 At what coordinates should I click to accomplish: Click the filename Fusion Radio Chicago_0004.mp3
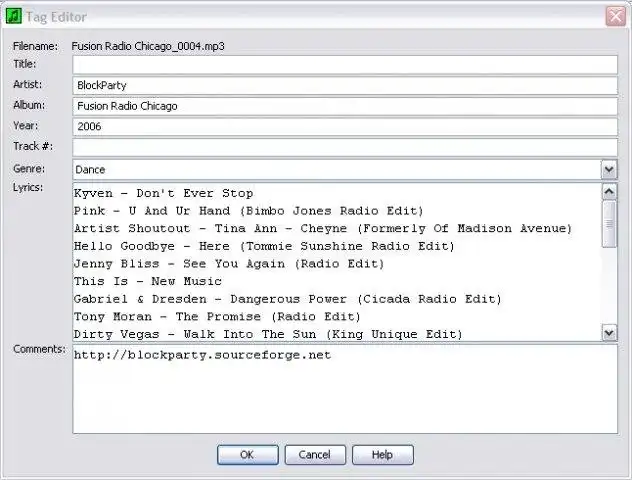(x=148, y=46)
